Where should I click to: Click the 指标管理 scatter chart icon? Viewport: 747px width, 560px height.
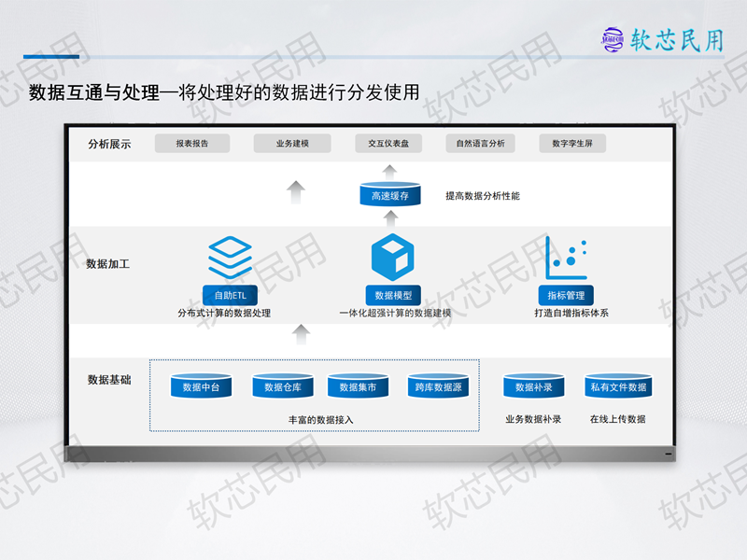(x=567, y=258)
